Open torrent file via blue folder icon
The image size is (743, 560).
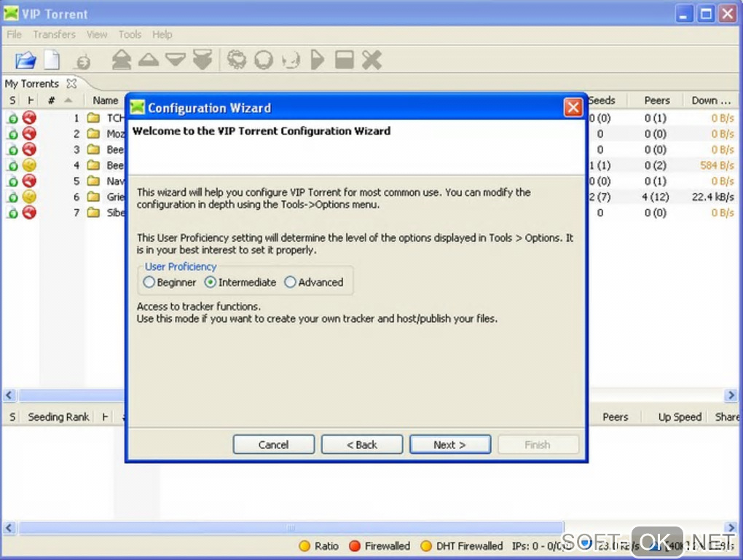(25, 60)
